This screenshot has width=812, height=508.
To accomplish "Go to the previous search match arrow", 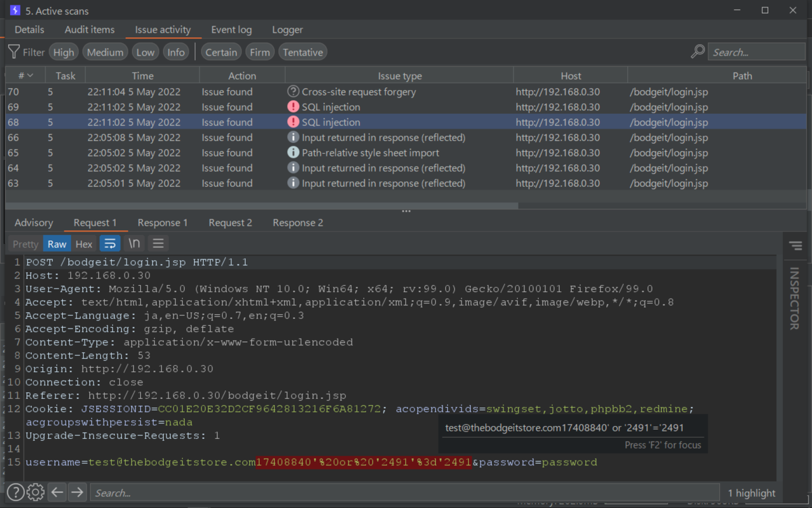I will (58, 492).
